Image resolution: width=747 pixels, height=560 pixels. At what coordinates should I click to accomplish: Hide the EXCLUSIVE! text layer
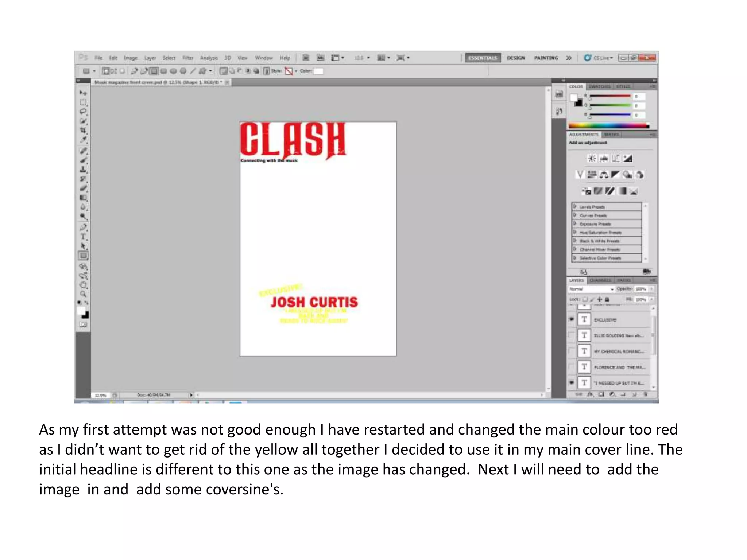pos(572,319)
